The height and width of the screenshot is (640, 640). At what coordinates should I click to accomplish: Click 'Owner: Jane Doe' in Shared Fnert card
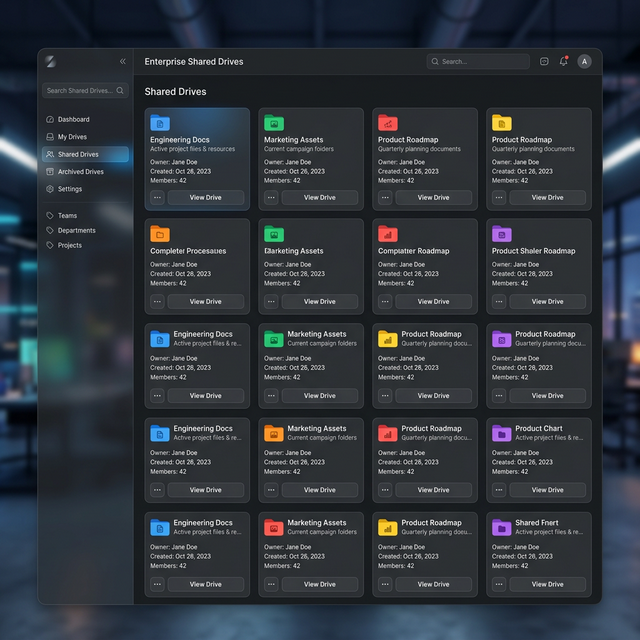click(x=515, y=547)
